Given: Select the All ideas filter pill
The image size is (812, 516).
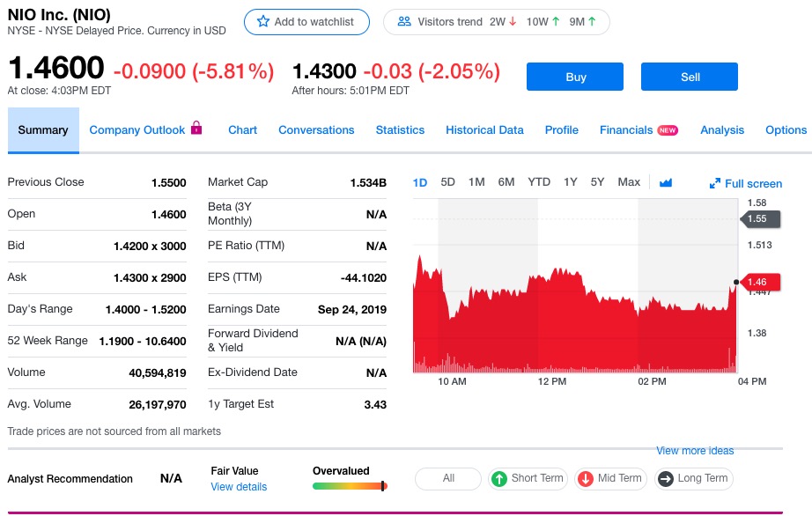Looking at the screenshot, I should point(448,479).
